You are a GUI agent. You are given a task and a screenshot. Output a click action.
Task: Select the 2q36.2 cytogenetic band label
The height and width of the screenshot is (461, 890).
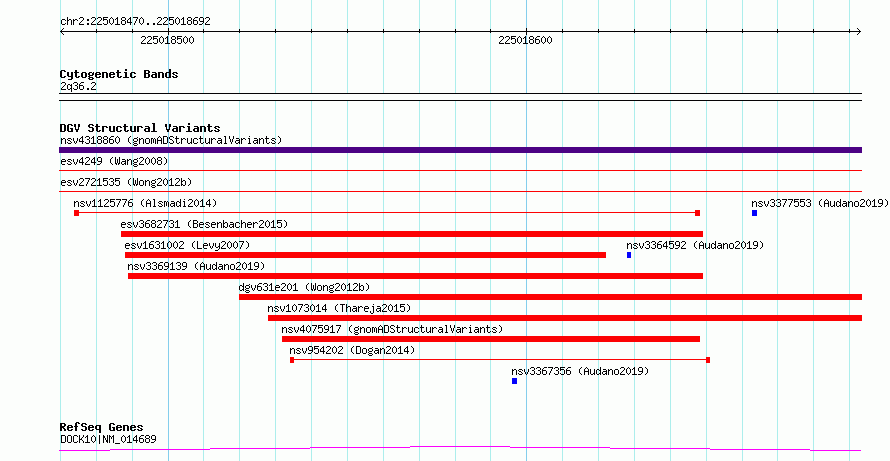[78, 86]
